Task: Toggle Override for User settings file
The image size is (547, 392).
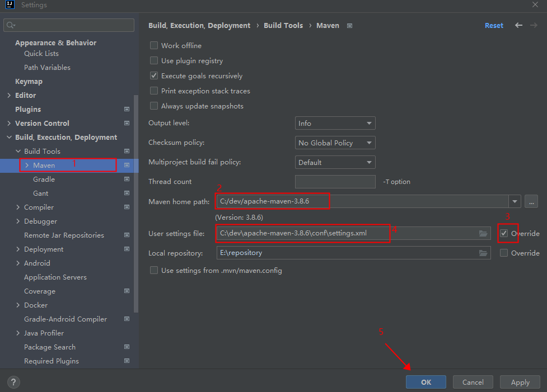Action: 504,233
